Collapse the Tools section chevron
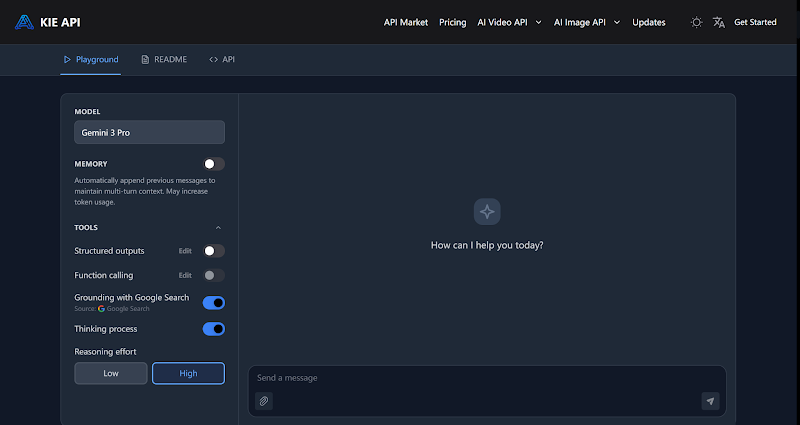The height and width of the screenshot is (425, 800). pos(219,228)
